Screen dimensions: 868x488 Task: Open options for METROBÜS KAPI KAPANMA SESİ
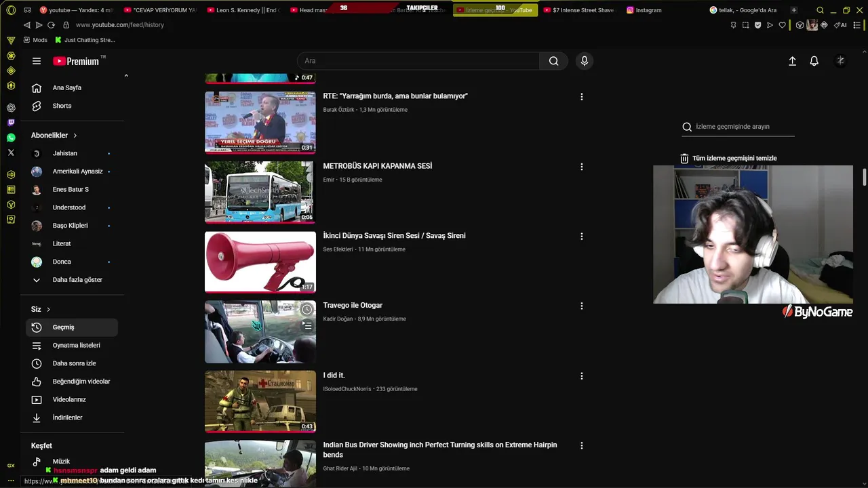[x=581, y=167]
